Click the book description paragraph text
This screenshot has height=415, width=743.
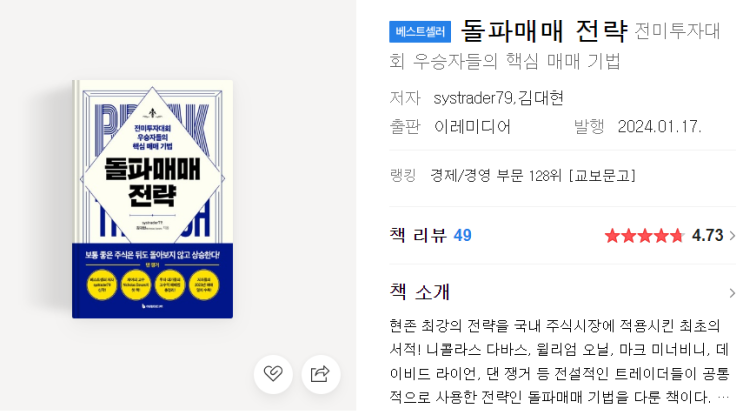coord(559,361)
